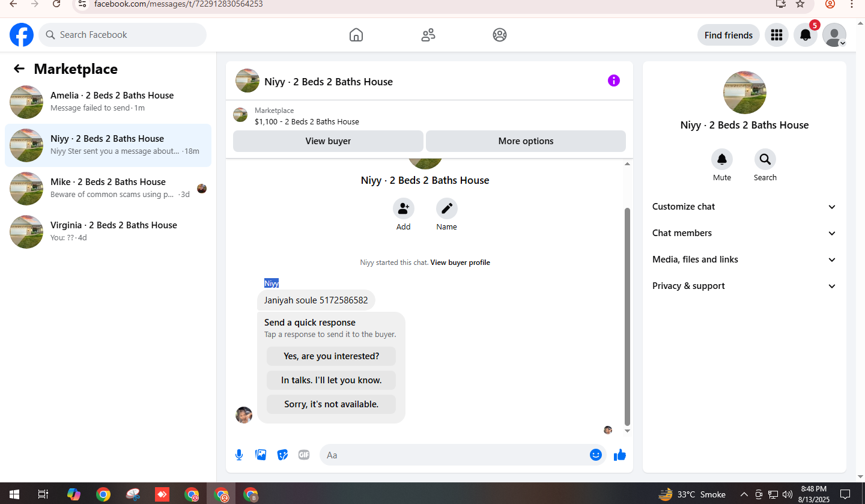Open the emoji picker in message box
The width and height of the screenshot is (865, 504).
tap(596, 455)
